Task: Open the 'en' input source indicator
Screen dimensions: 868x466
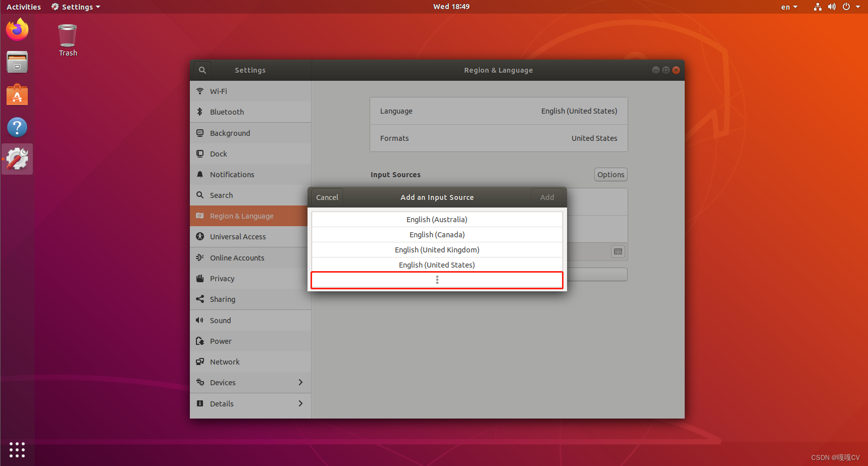Action: click(789, 7)
